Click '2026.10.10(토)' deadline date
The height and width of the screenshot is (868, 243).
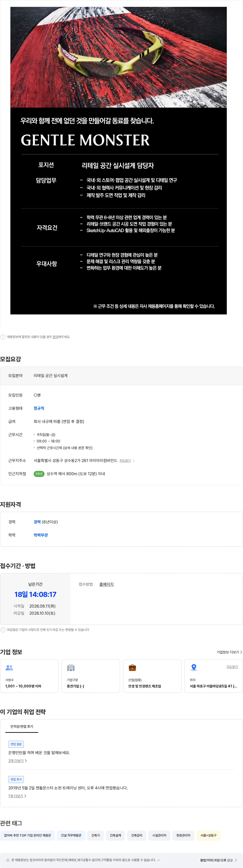42,613
